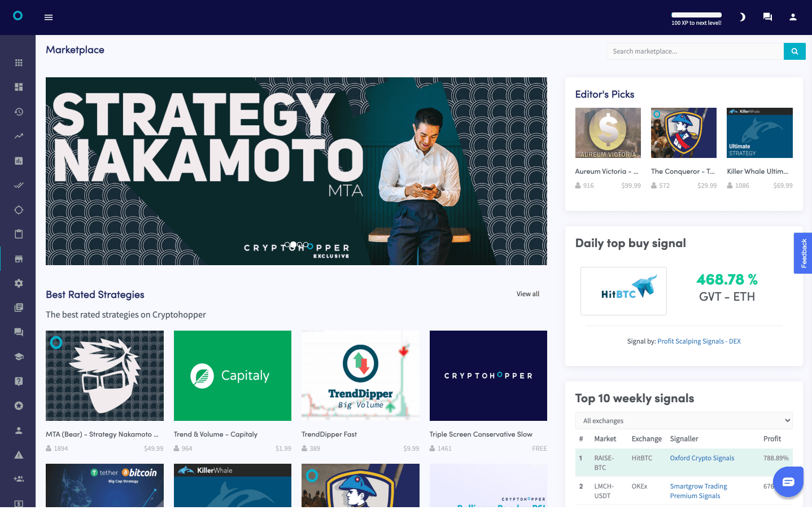Select the third carousel dot on banner

(299, 245)
